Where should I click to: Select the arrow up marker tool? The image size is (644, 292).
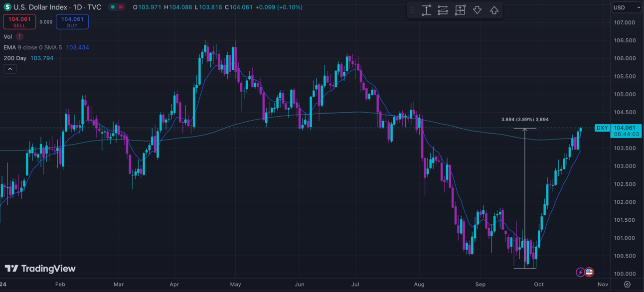(x=494, y=10)
